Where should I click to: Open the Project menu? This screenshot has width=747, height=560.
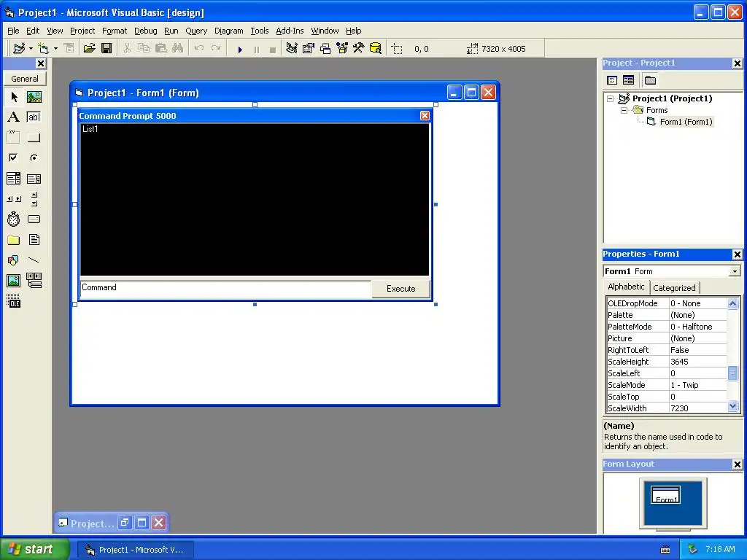[82, 31]
